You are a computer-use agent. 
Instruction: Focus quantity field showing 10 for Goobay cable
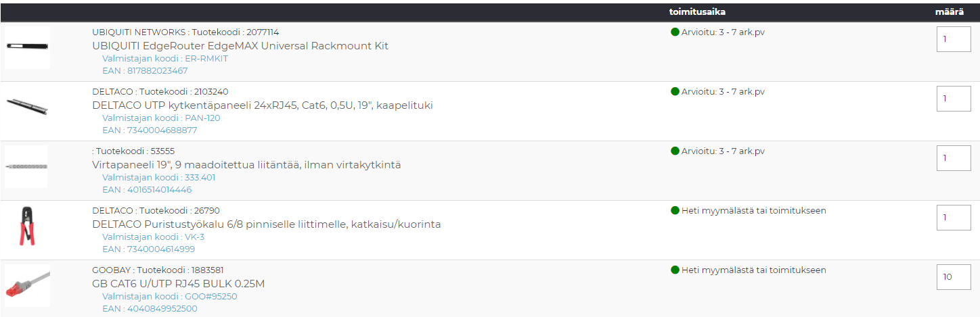[x=954, y=277]
